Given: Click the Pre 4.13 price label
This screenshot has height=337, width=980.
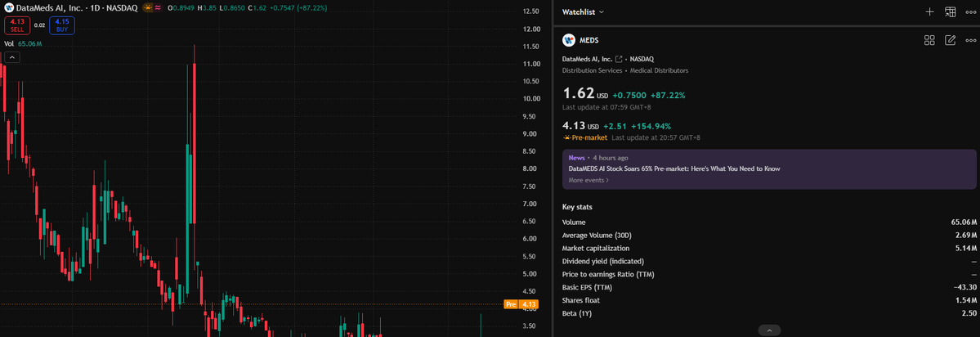Looking at the screenshot, I should click(521, 304).
